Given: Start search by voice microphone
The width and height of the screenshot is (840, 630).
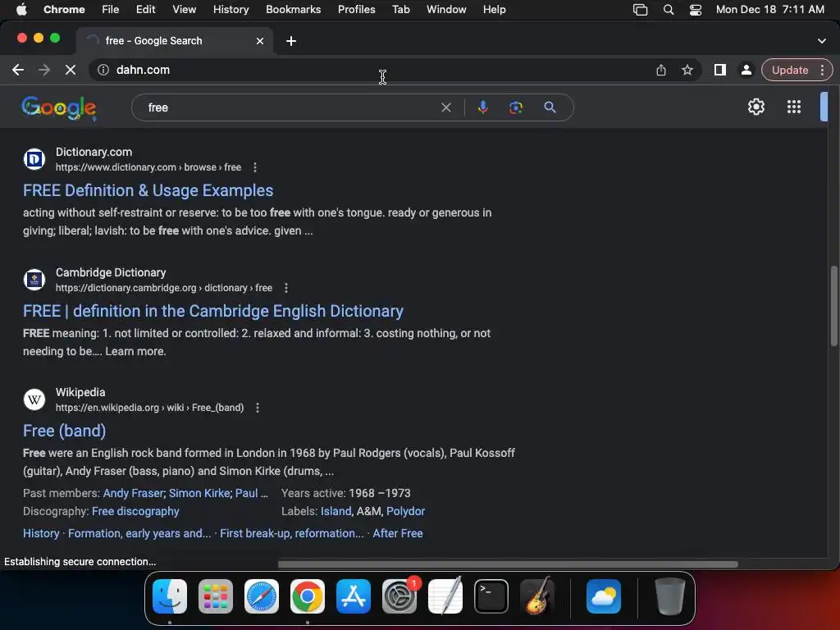Looking at the screenshot, I should (x=482, y=107).
